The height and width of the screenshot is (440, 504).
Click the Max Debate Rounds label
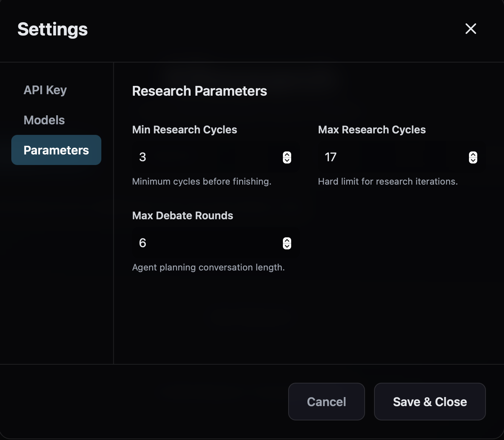183,215
